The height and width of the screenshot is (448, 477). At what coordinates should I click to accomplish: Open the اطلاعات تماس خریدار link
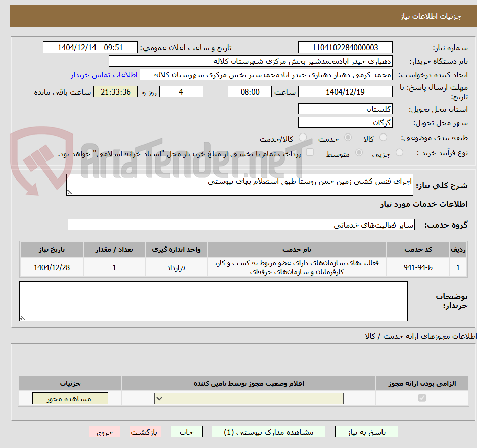[x=104, y=75]
